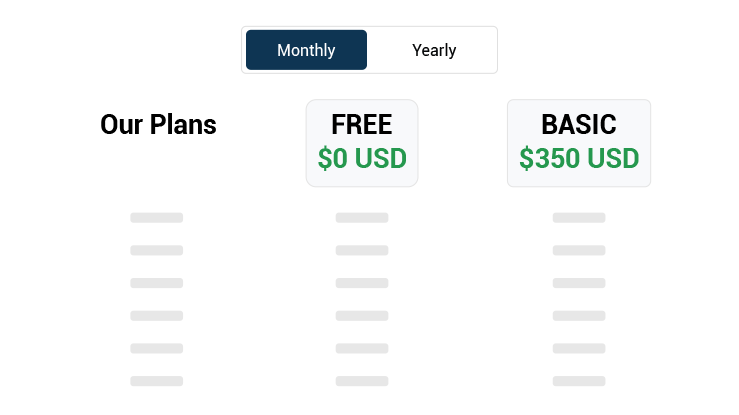Click last placeholder bar in FREE column
739x415 pixels.
[362, 381]
